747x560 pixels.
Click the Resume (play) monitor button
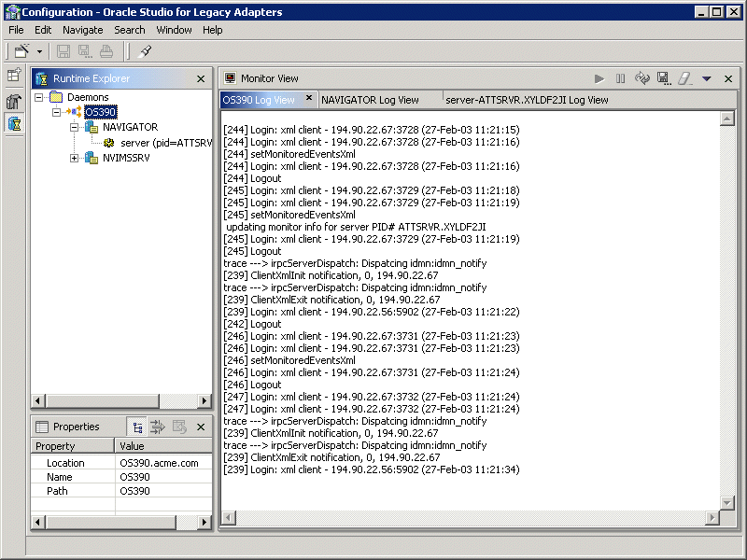click(x=599, y=78)
